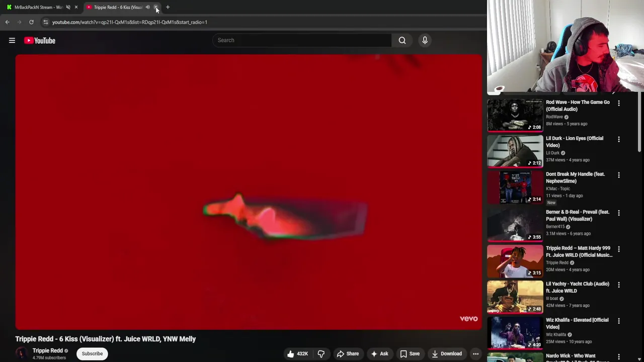Open Matt Hardy 999 video thumbnail
This screenshot has width=644, height=362.
click(515, 261)
